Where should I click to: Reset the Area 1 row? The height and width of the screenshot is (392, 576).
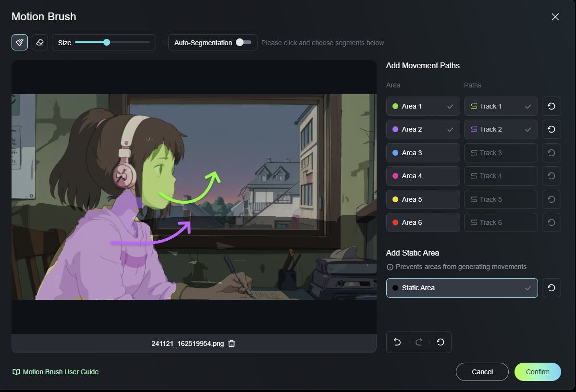[551, 106]
